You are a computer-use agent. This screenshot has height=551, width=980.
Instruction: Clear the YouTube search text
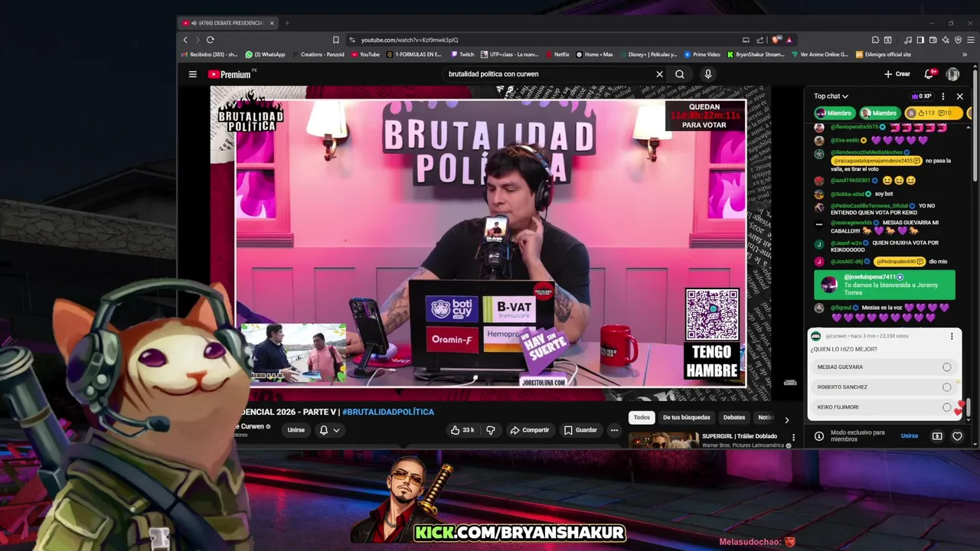pyautogui.click(x=659, y=74)
